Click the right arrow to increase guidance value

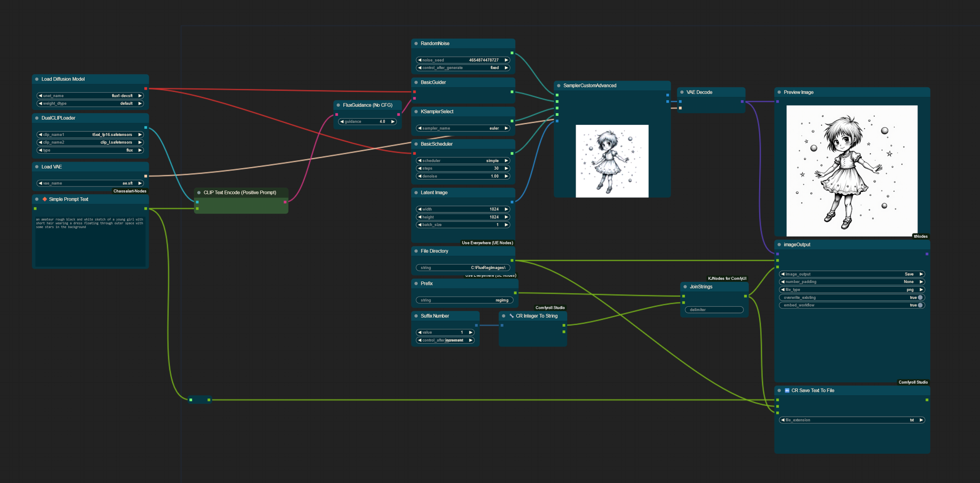click(393, 122)
